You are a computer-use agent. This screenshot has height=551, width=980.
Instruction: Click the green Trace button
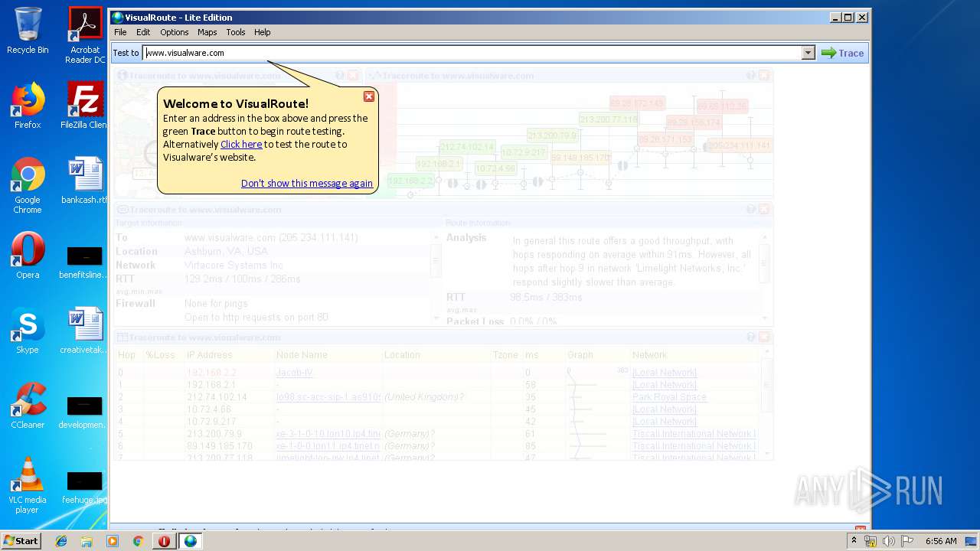click(x=843, y=53)
